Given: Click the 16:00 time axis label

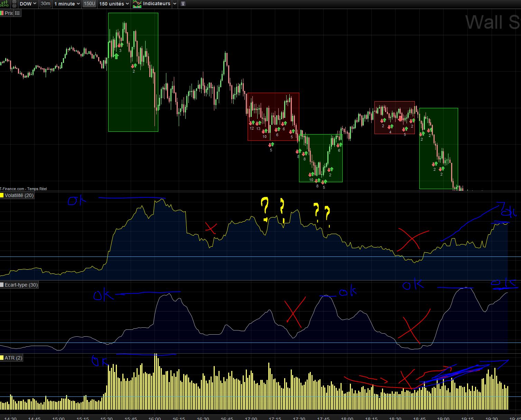Looking at the screenshot, I should pyautogui.click(x=155, y=418).
